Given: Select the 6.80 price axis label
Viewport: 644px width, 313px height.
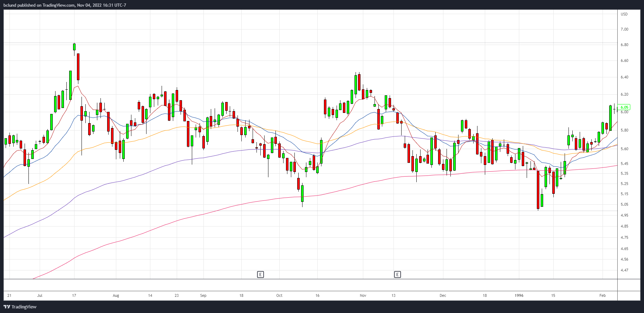Looking at the screenshot, I should (x=624, y=45).
